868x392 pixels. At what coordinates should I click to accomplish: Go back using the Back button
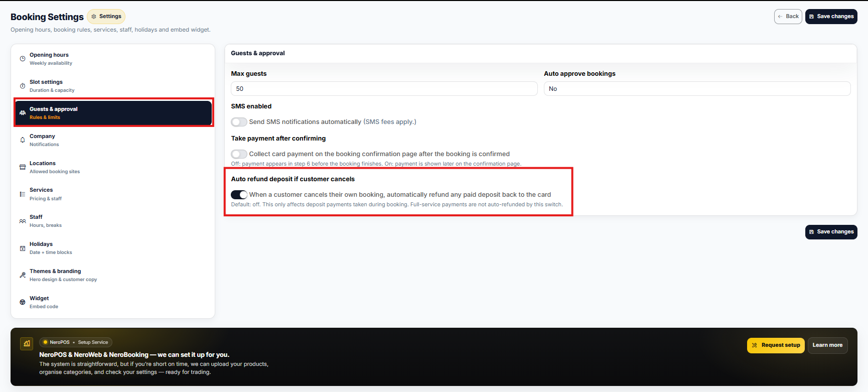pyautogui.click(x=788, y=17)
